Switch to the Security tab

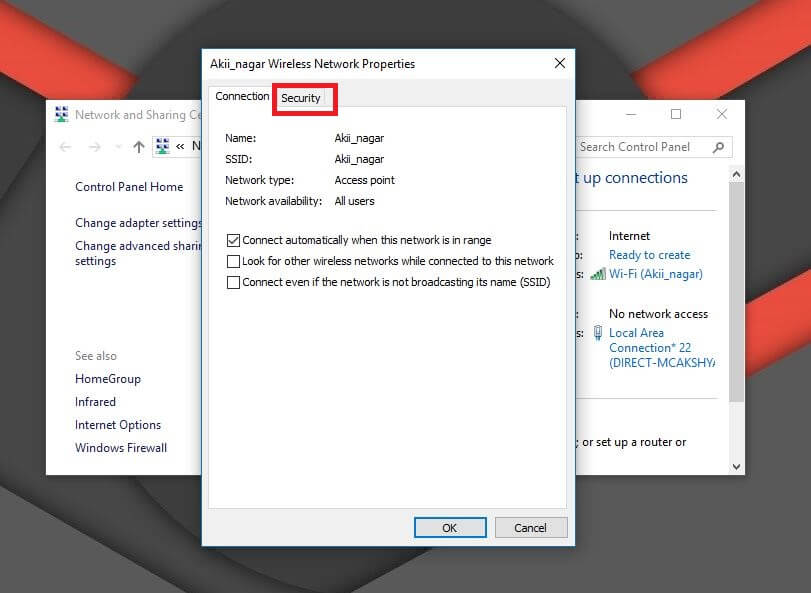[301, 98]
